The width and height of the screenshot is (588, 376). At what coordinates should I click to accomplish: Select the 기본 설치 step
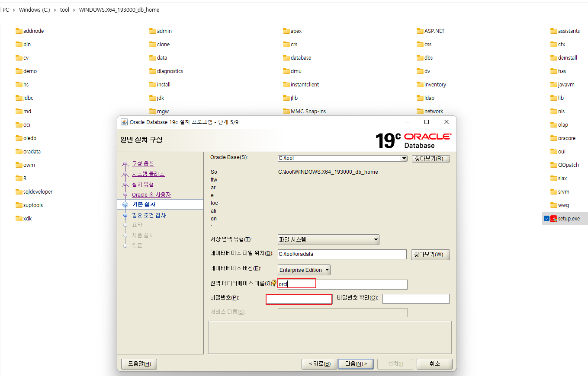tap(144, 204)
